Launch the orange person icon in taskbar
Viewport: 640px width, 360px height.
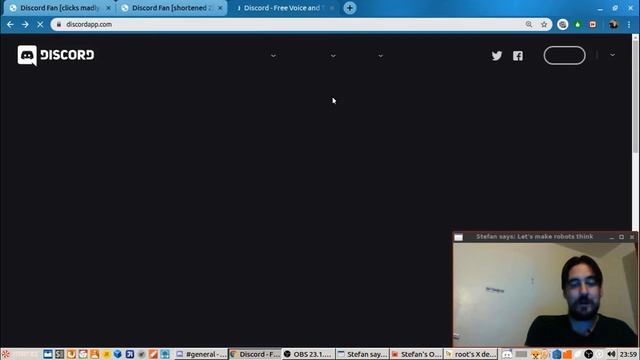click(94, 354)
